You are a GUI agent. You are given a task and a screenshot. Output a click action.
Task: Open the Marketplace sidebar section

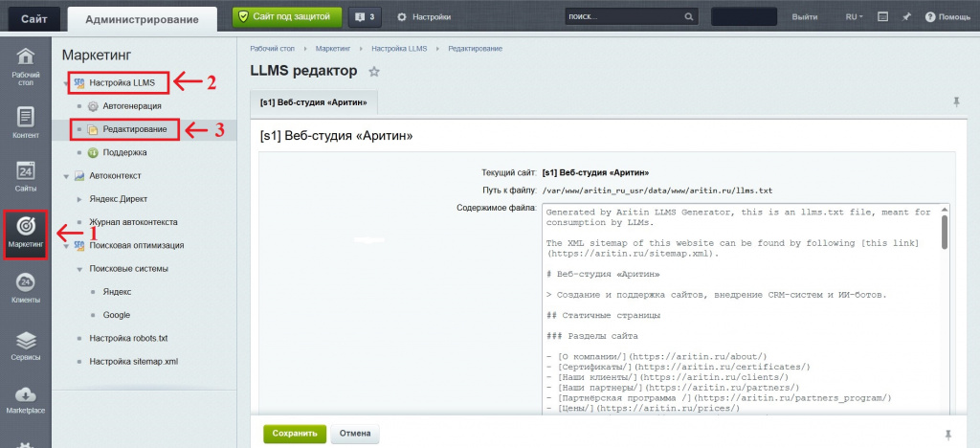pos(26,400)
